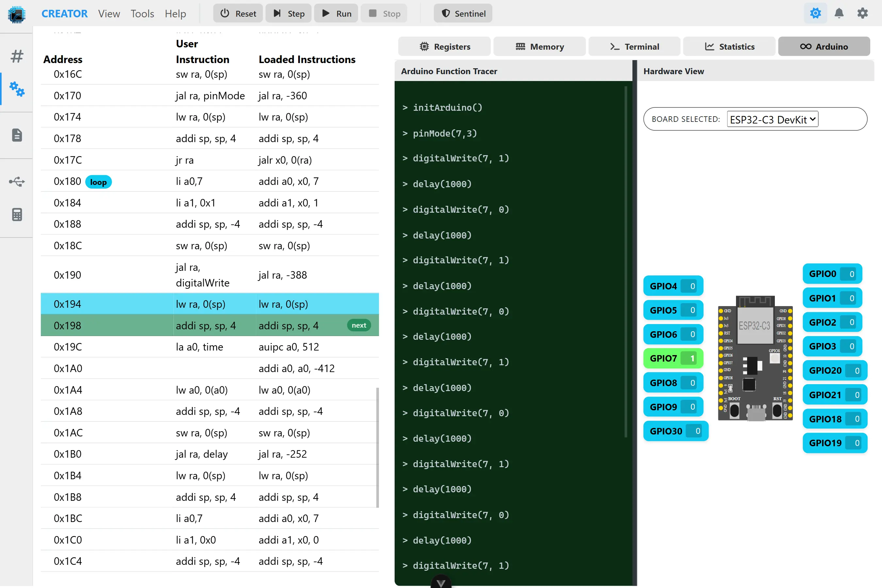This screenshot has height=588, width=882.
Task: Toggle the GPIO0 pin
Action: pyautogui.click(x=832, y=274)
